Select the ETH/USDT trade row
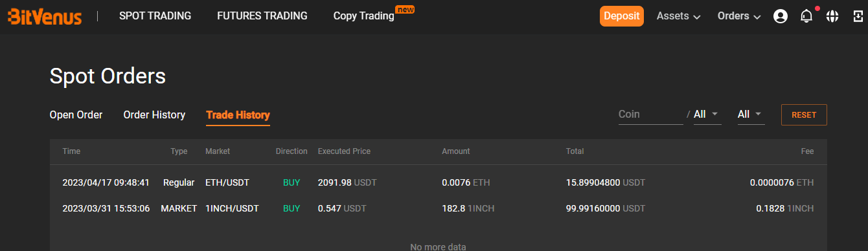 pyautogui.click(x=439, y=183)
